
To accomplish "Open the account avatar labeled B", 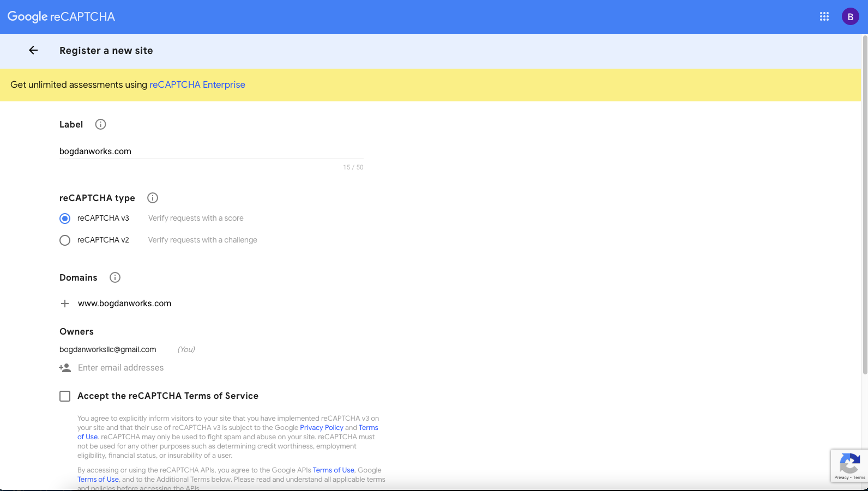I will click(x=851, y=16).
